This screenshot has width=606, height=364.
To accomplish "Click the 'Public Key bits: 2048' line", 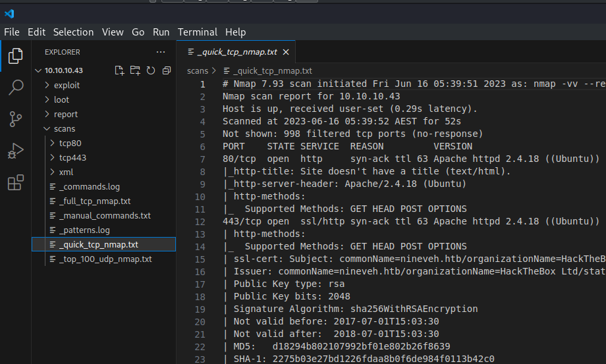I will tap(287, 296).
